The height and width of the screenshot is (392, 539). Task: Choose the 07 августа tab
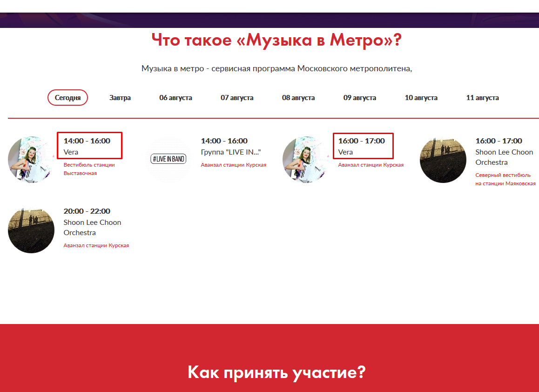click(237, 98)
